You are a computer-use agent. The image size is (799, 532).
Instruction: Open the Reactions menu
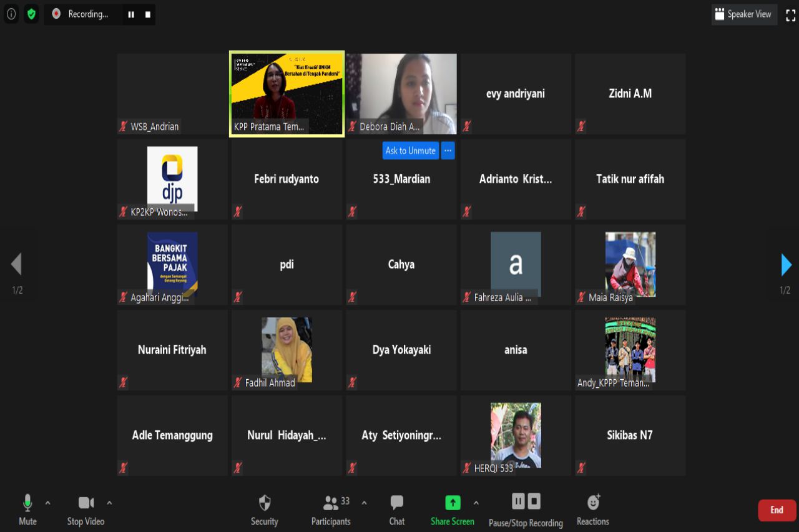click(593, 503)
